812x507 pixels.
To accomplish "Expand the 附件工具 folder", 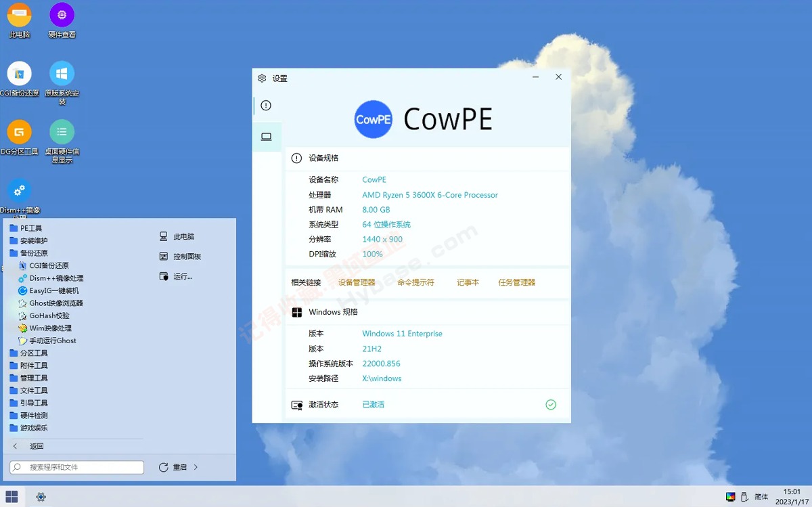I will pos(28,366).
